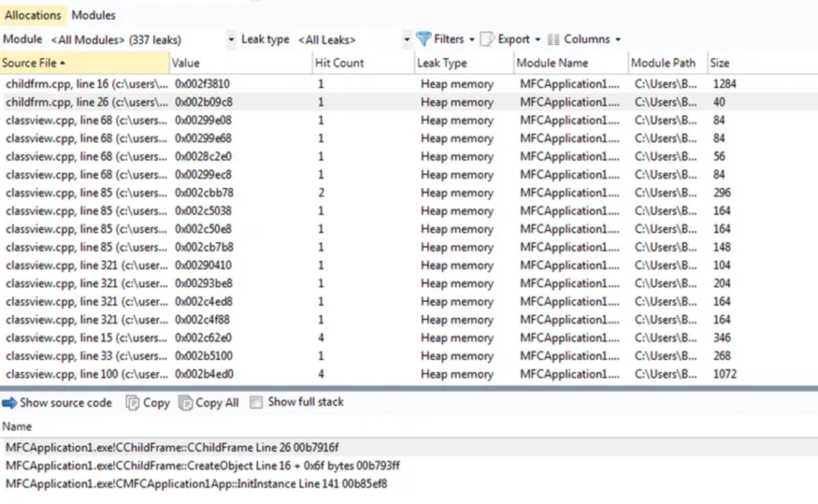Image resolution: width=818 pixels, height=504 pixels.
Task: Select the Allocations tab
Action: [x=33, y=15]
